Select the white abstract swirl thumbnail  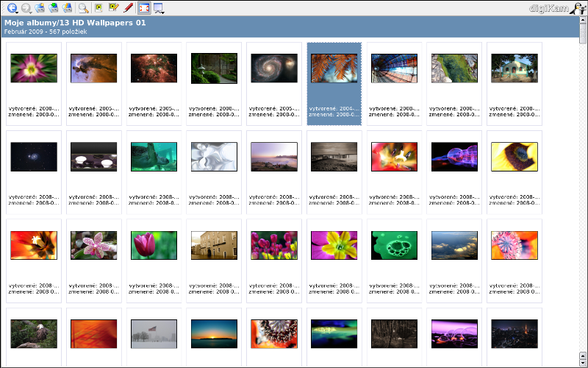(214, 157)
